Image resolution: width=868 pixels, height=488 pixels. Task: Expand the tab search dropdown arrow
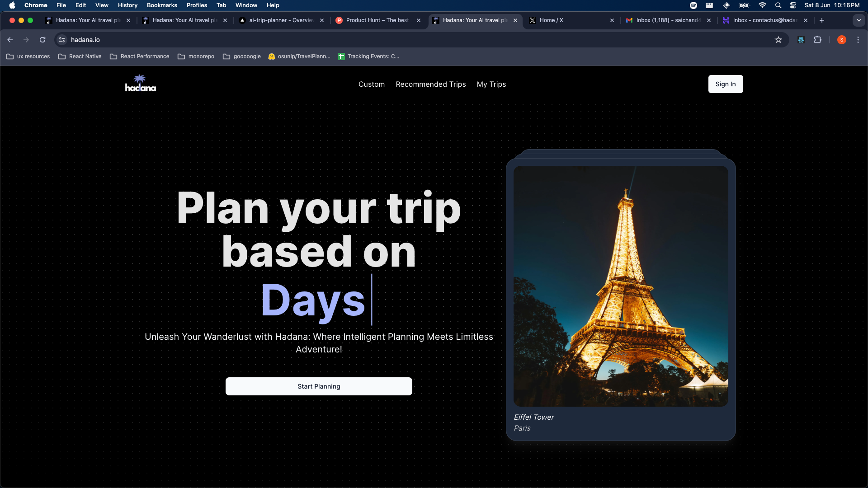[859, 20]
